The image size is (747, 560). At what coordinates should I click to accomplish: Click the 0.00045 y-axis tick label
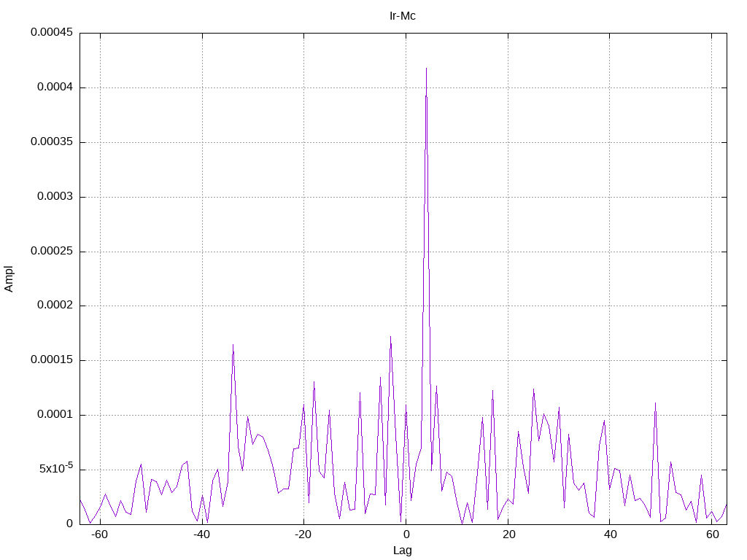pyautogui.click(x=52, y=32)
